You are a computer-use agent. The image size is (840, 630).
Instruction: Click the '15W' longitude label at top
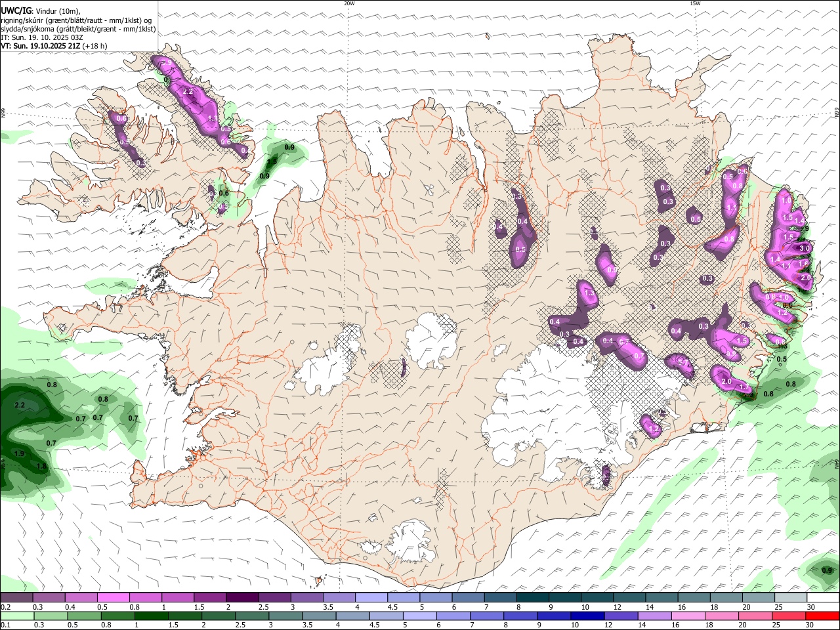(695, 3)
